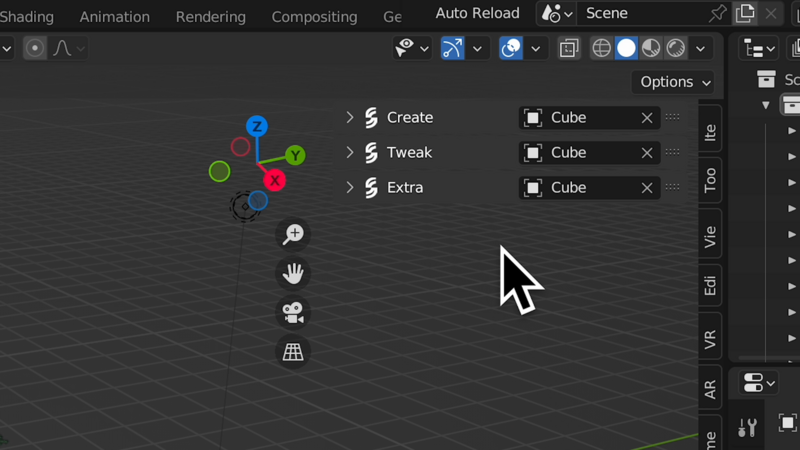Image resolution: width=800 pixels, height=450 pixels.
Task: Open the Tool properties wrench tab
Action: 747,428
